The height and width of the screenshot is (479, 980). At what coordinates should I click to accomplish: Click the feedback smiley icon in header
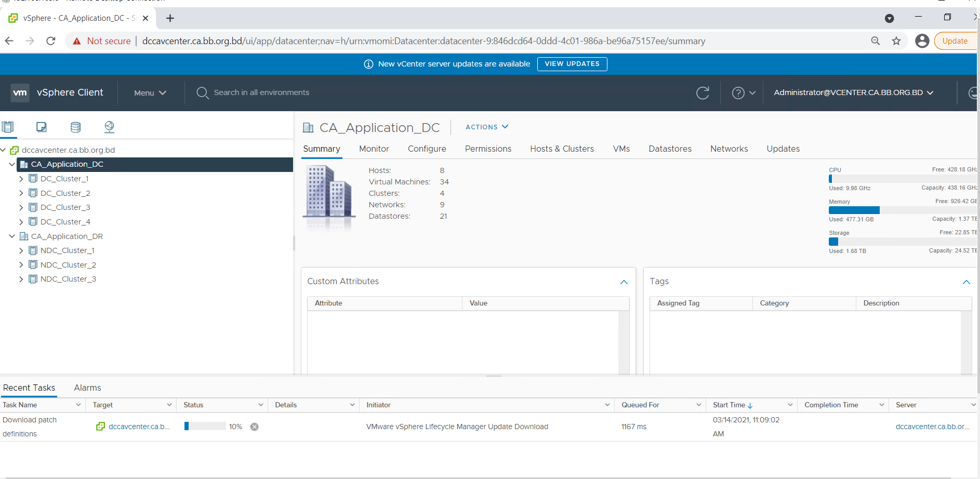point(973,92)
